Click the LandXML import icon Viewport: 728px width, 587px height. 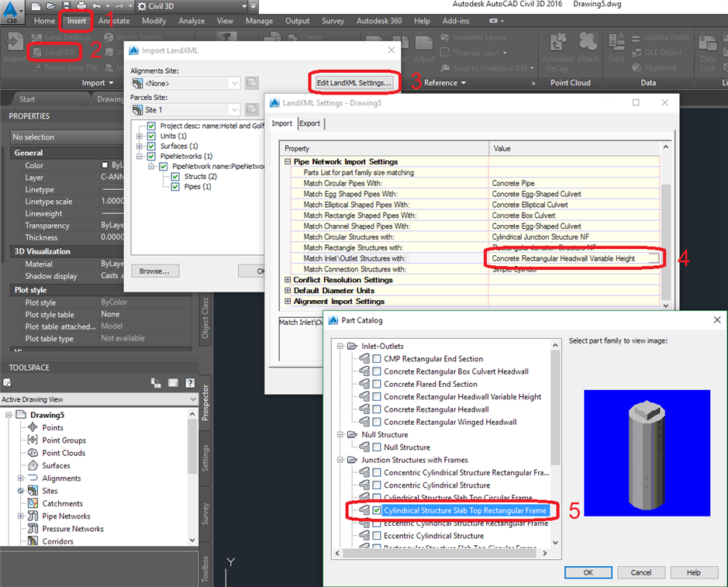37,51
